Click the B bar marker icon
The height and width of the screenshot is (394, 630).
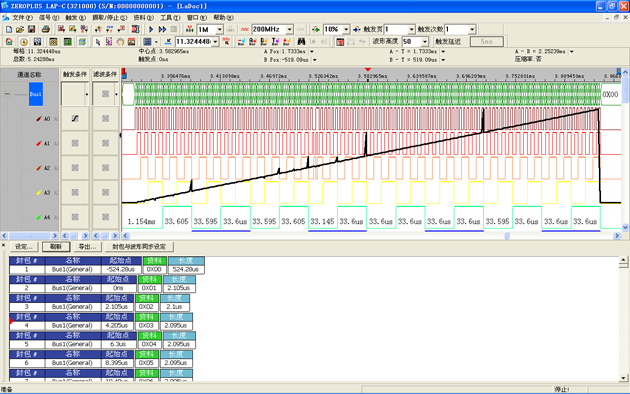pos(264,42)
